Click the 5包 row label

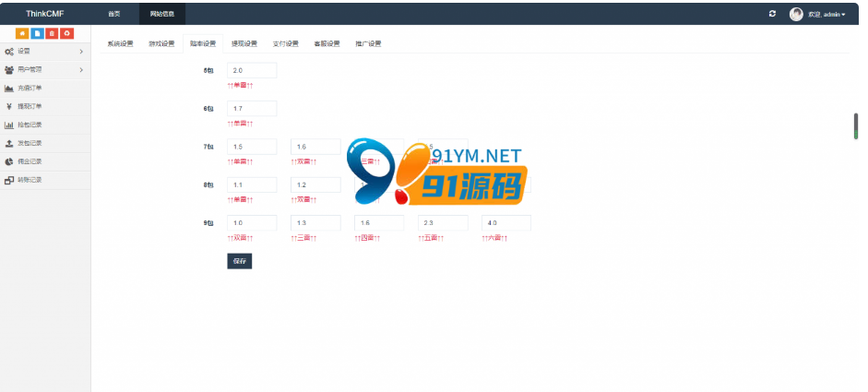click(x=208, y=71)
